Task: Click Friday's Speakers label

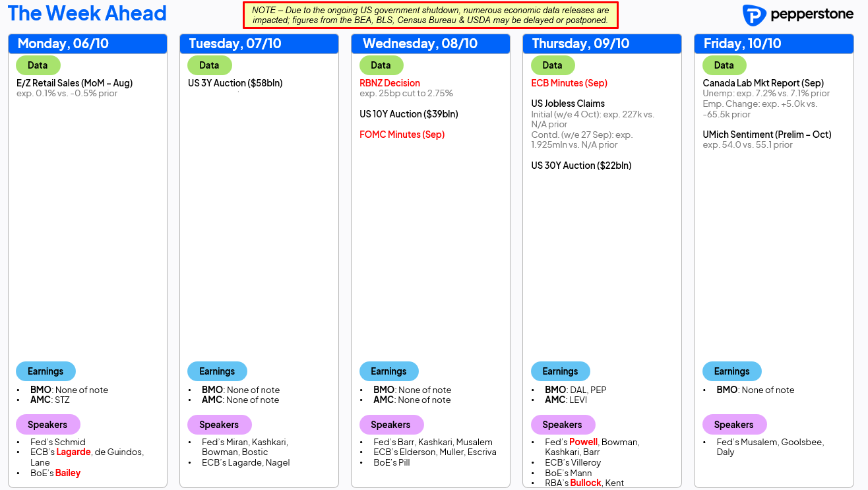Action: pos(734,425)
